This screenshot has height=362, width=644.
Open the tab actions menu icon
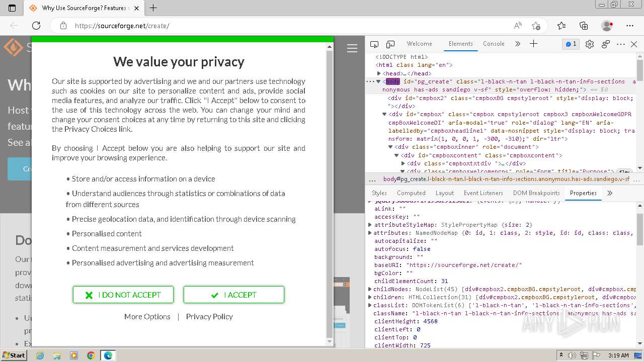(x=12, y=8)
